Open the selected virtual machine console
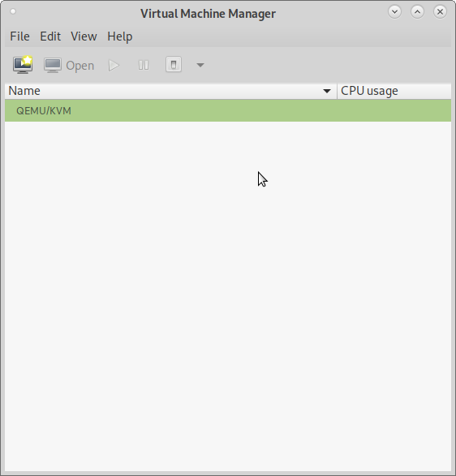 coord(69,65)
